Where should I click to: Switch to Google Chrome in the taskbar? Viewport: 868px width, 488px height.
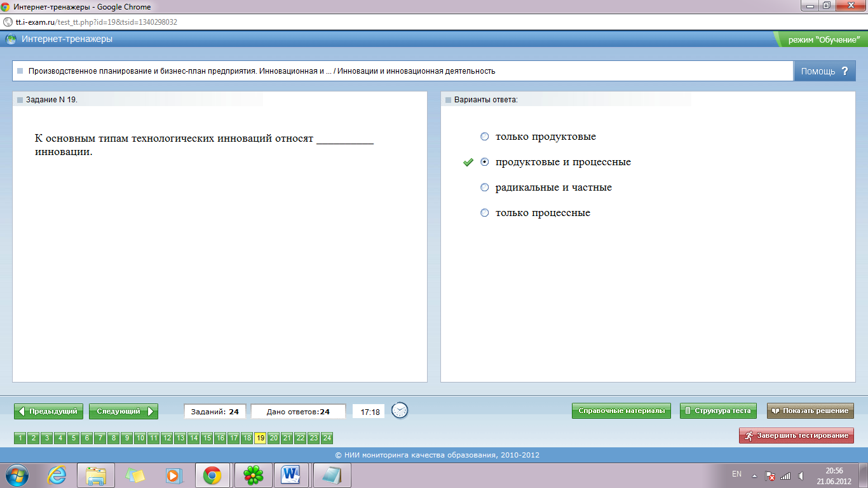click(x=212, y=475)
